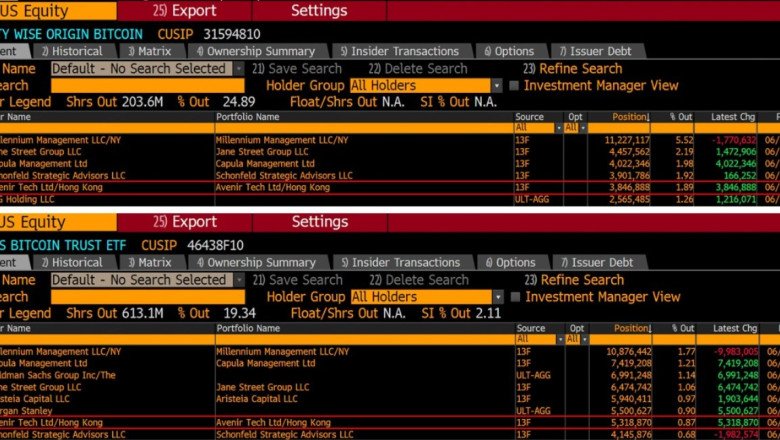This screenshot has height=440, width=780.
Task: Select the position value 3,901,786
Action: 629,176
